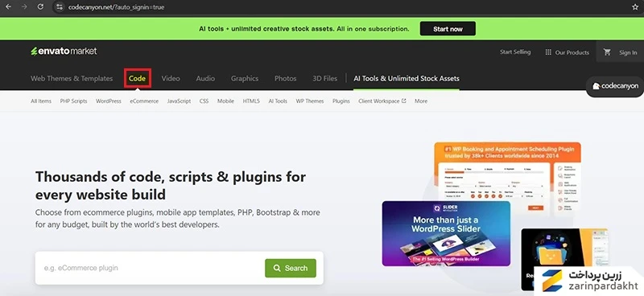Reload the page with the refresh icon
This screenshot has width=644, height=296.
pos(40,7)
